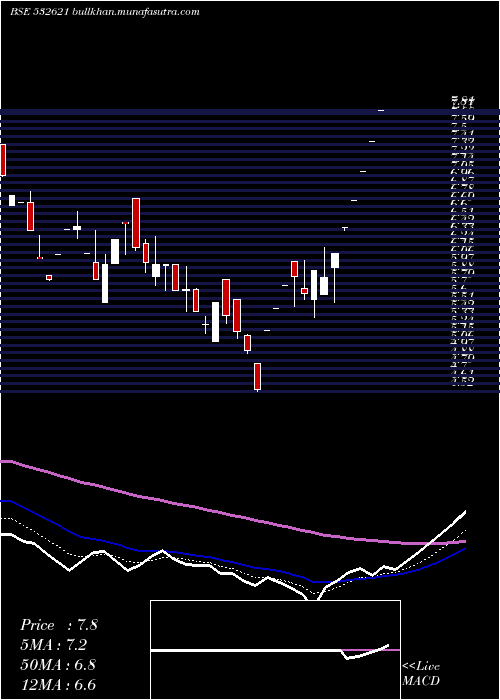Click the tallest red candle in the middle-left cluster

pos(136,223)
